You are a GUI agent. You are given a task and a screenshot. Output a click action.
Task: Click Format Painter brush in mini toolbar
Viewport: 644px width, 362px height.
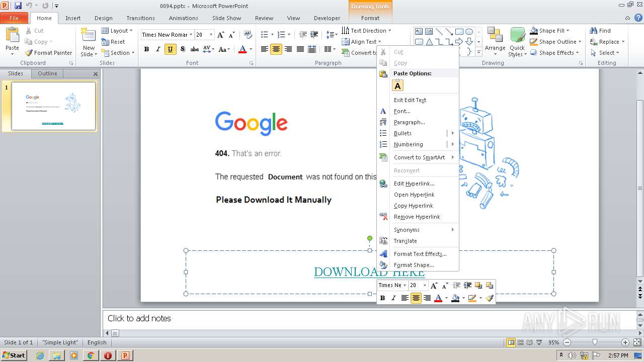coord(490,298)
